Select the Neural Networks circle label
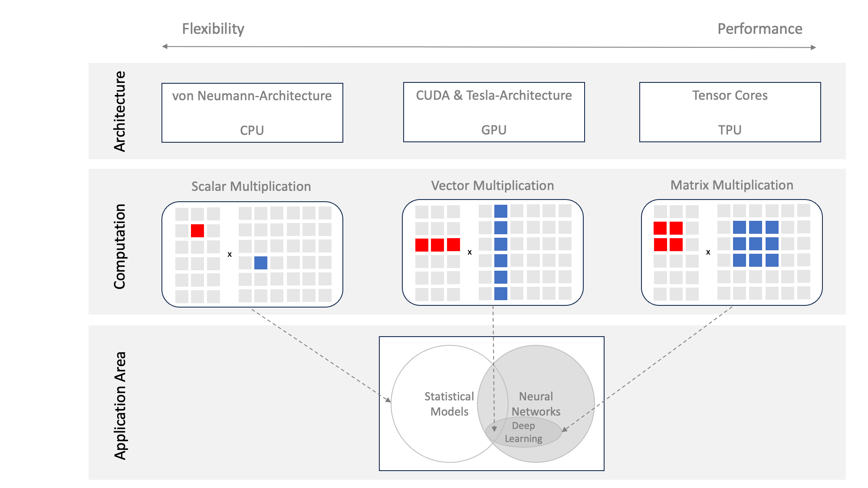 [536, 403]
